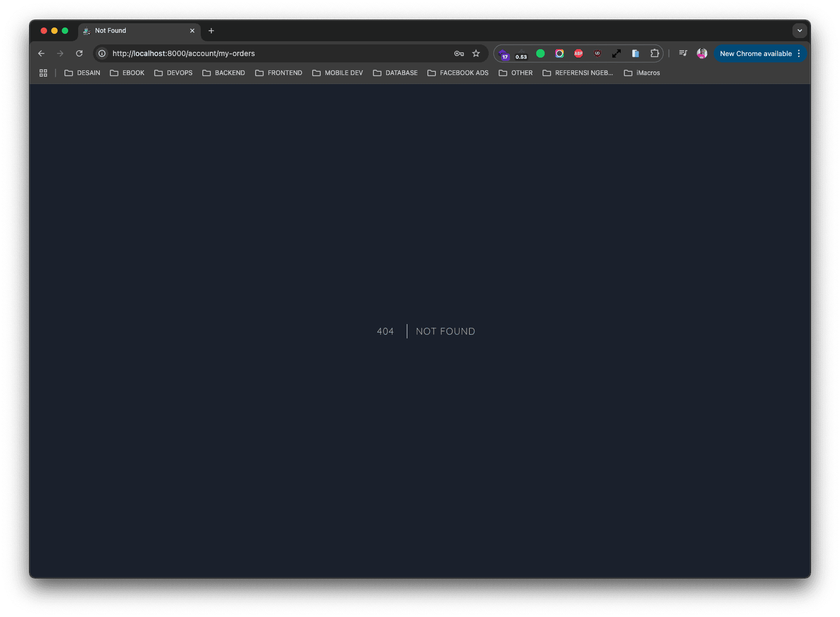Image resolution: width=840 pixels, height=617 pixels.
Task: Click the password manager key icon
Action: [x=459, y=53]
